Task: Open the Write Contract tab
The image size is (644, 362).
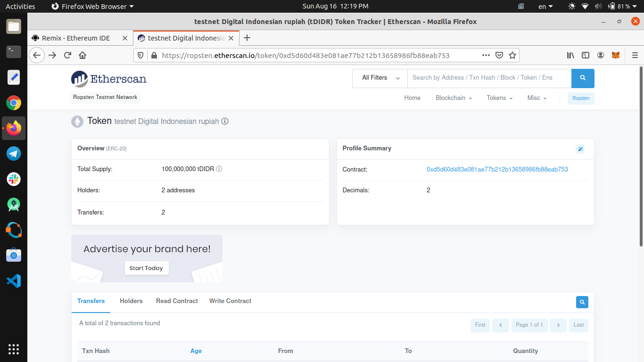Action: click(x=230, y=301)
